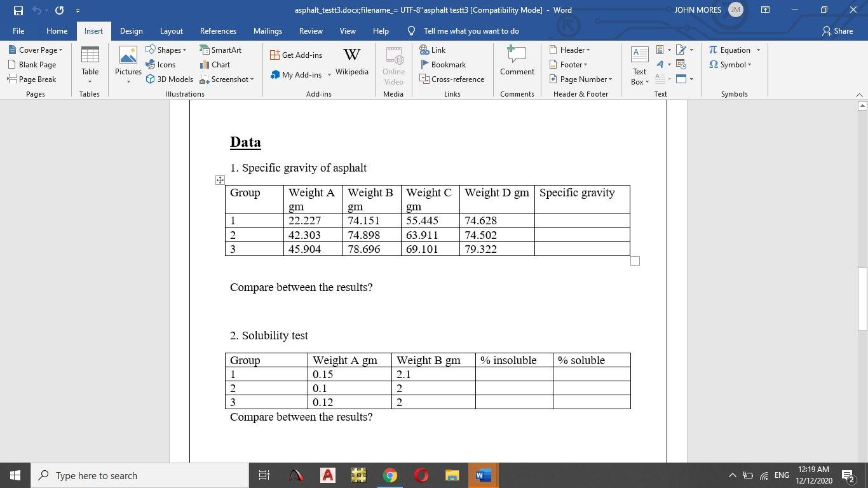Open File Explorer from the taskbar
The width and height of the screenshot is (868, 488).
(x=452, y=475)
